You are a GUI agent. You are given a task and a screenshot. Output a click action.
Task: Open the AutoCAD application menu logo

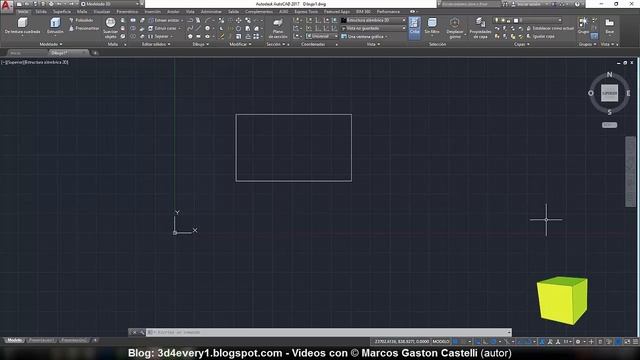(x=6, y=5)
